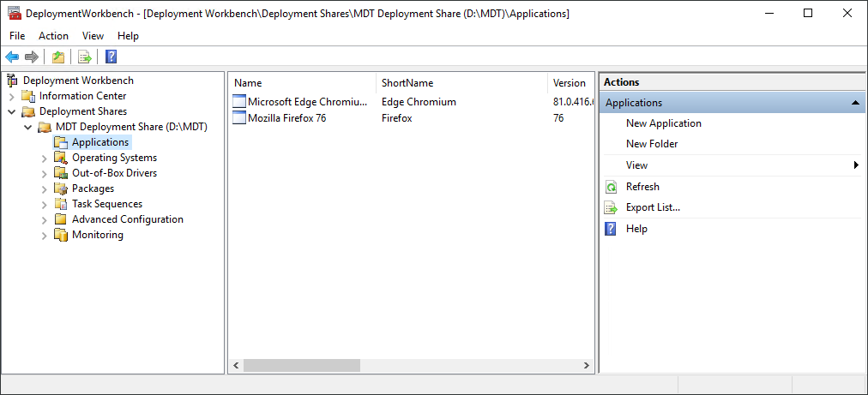
Task: Click View text in Actions pane
Action: point(636,165)
